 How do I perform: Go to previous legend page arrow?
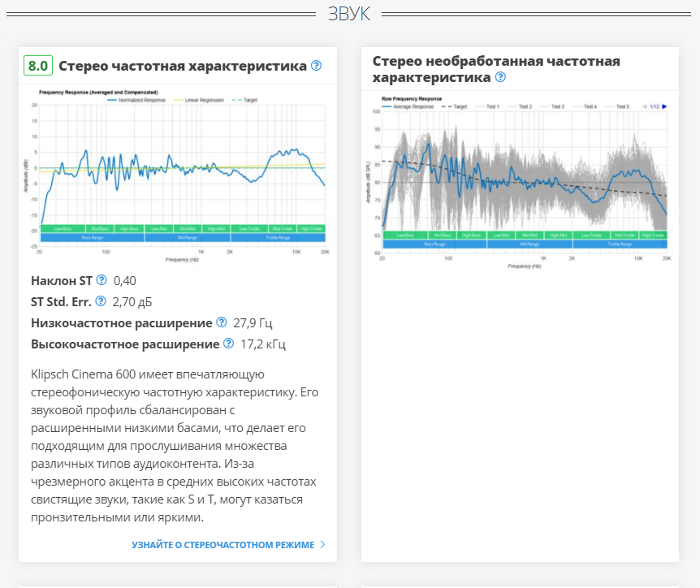pyautogui.click(x=645, y=106)
